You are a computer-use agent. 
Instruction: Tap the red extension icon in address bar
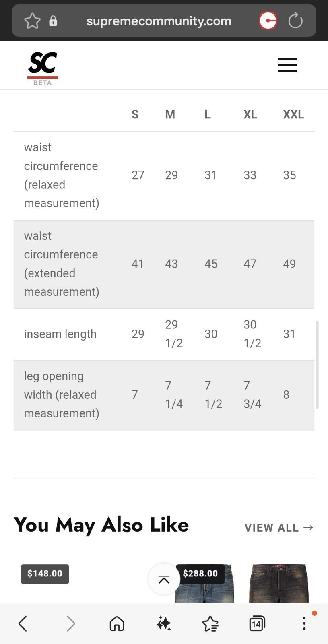(x=268, y=21)
